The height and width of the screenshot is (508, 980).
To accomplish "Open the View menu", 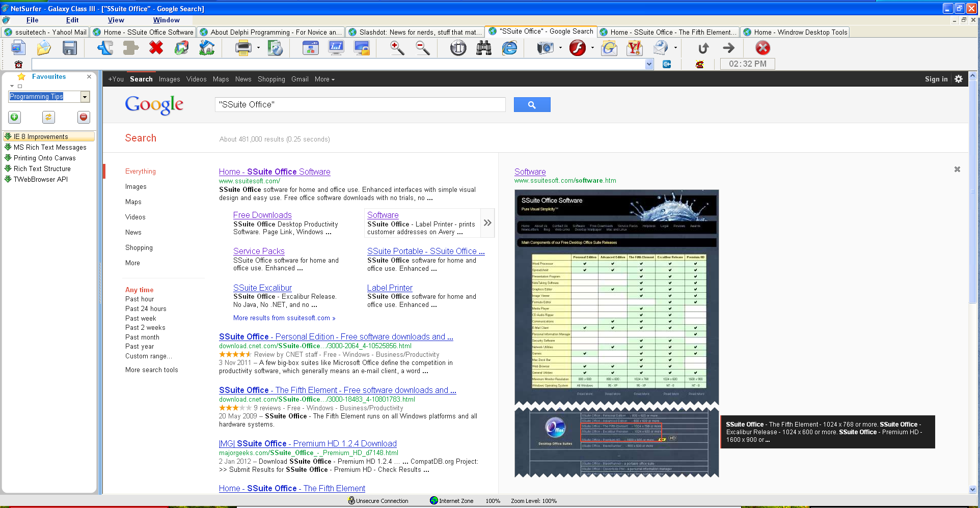I will pos(116,20).
